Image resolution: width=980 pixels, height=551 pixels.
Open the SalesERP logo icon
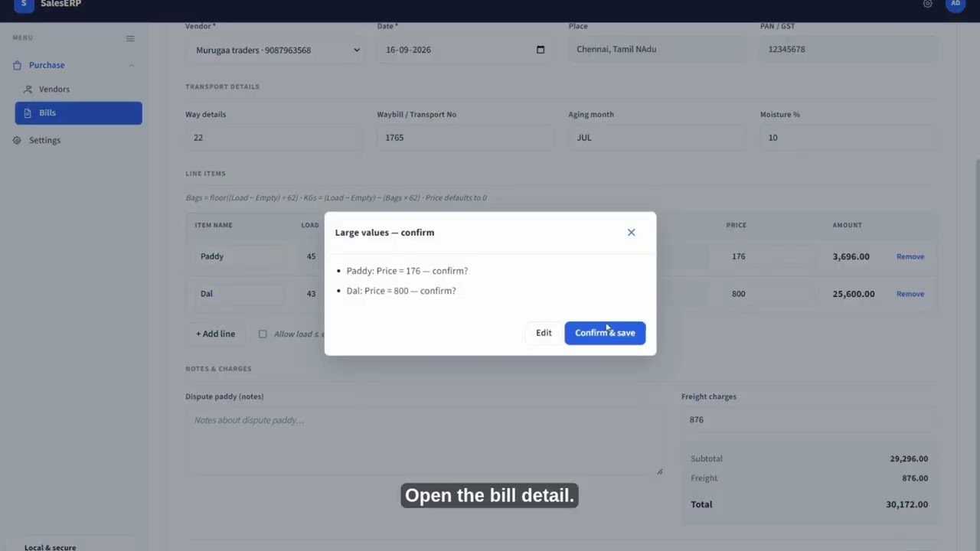(24, 5)
